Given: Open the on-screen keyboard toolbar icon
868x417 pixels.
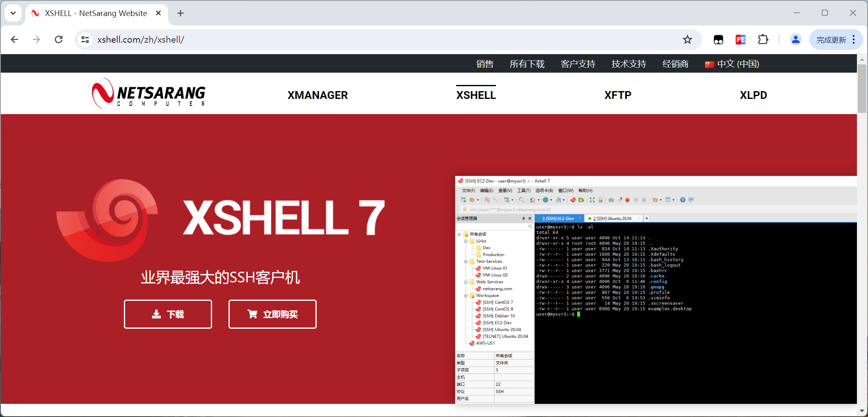Looking at the screenshot, I should point(610,200).
